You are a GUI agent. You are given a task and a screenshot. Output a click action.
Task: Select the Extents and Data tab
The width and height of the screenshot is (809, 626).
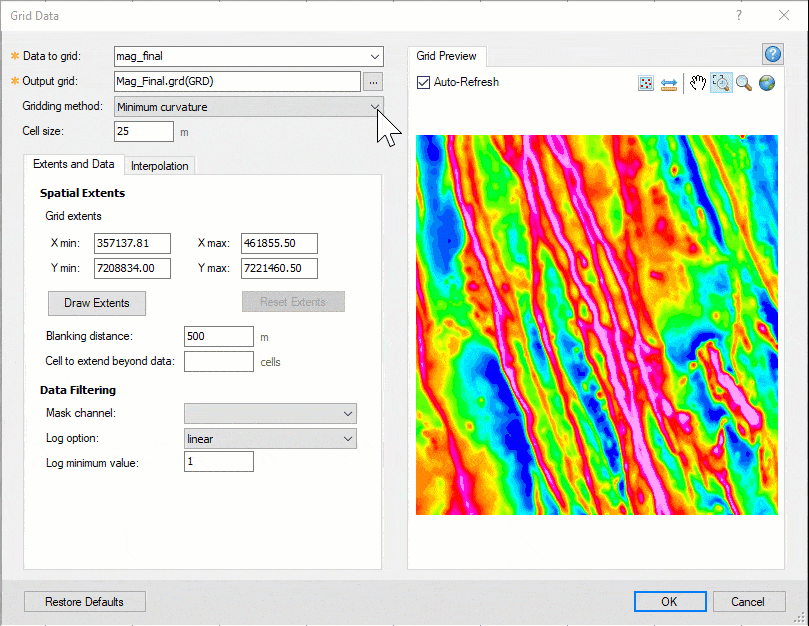point(74,165)
